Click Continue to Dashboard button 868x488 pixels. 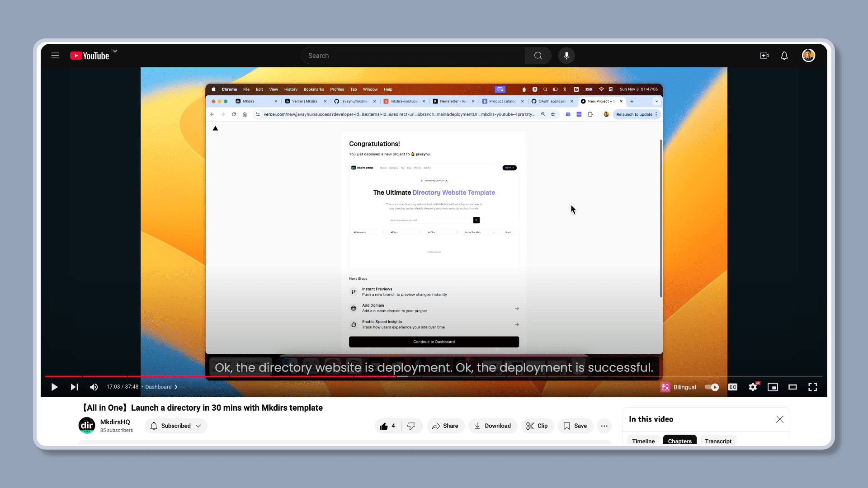point(434,342)
